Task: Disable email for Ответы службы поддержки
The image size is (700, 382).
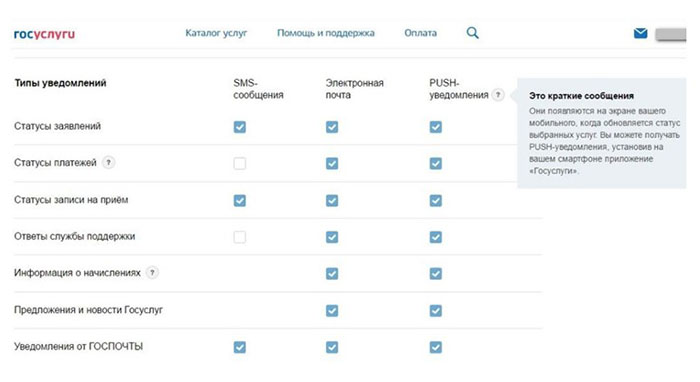Action: [x=332, y=237]
